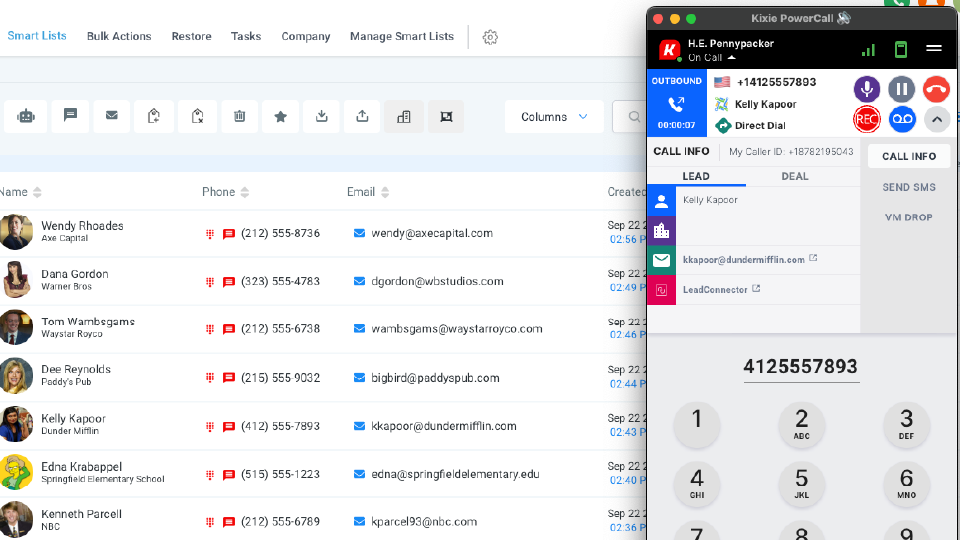960x540 pixels.
Task: Toggle call recording with REC button
Action: (x=866, y=119)
